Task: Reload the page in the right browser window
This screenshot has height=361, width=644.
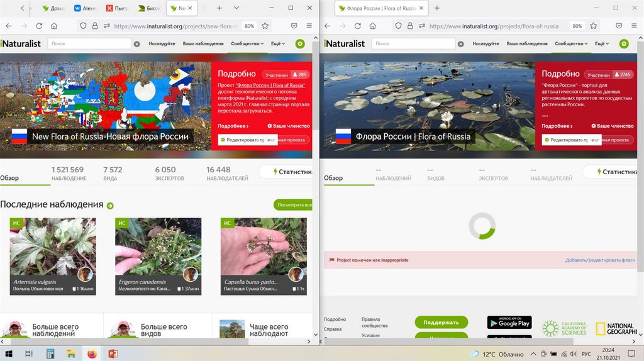Action: click(x=358, y=26)
